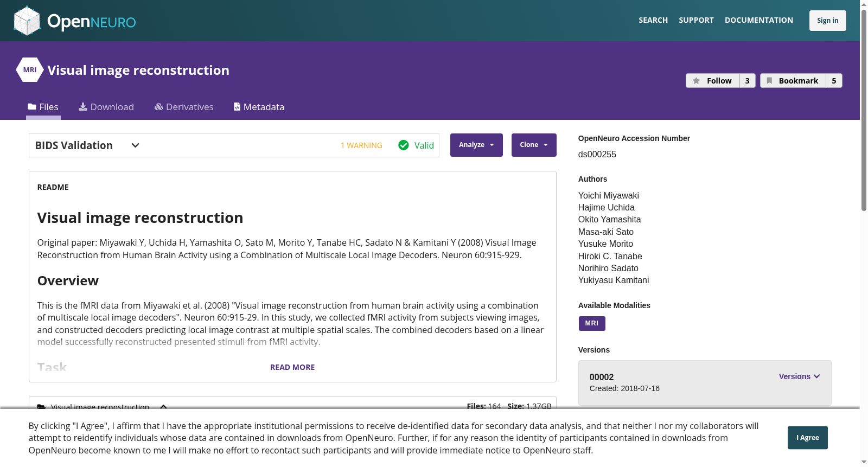Bookmark this dataset
Viewport: 868px width, 467px height.
coord(793,81)
